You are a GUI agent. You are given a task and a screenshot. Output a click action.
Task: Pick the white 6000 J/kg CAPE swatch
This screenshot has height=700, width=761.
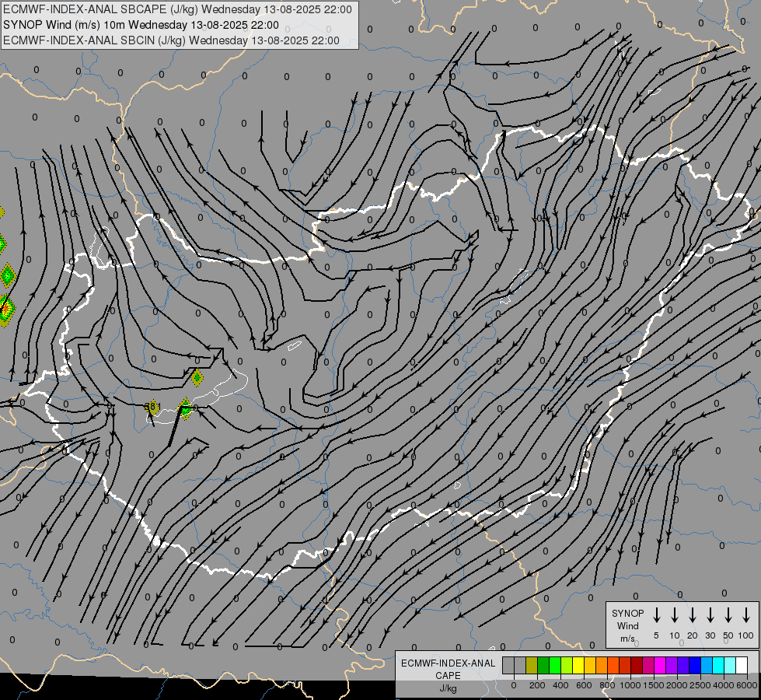click(x=742, y=665)
